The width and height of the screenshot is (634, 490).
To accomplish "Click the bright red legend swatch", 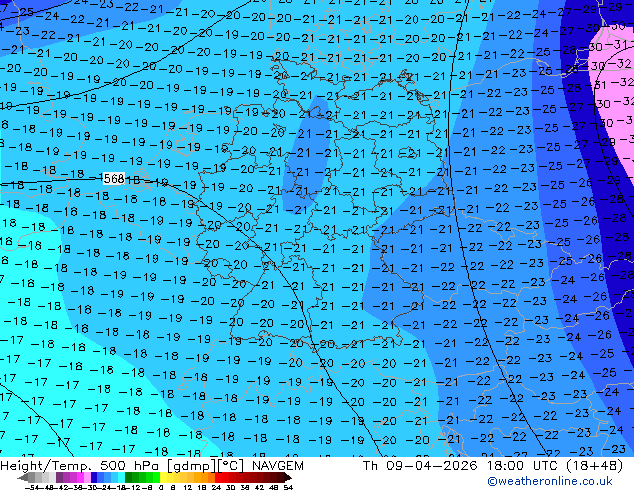I will tap(218, 477).
